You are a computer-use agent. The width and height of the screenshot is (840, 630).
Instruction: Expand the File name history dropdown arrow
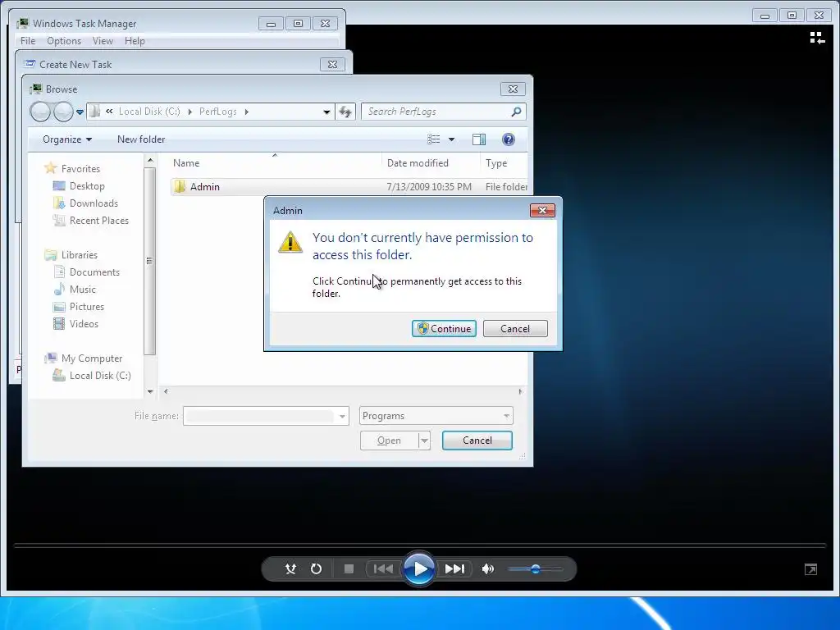click(x=342, y=416)
